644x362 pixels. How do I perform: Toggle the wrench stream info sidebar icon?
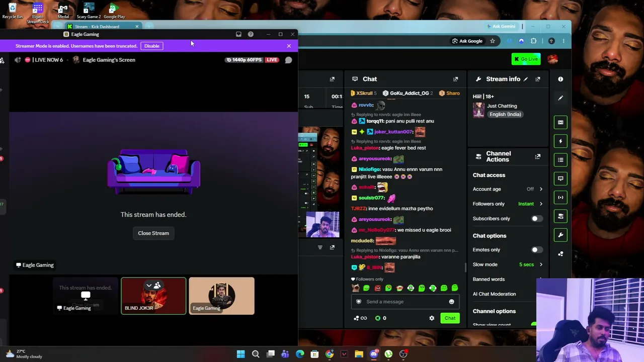point(560,235)
